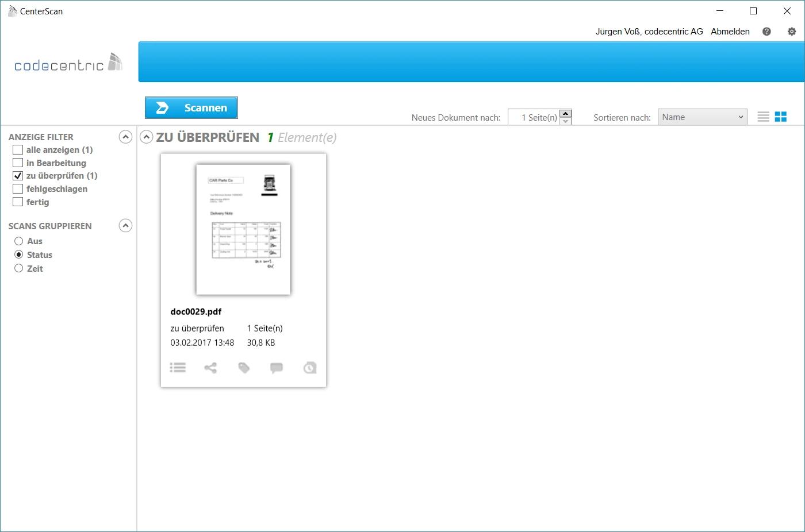The height and width of the screenshot is (532, 805).
Task: Switch to list view layout
Action: tap(763, 117)
